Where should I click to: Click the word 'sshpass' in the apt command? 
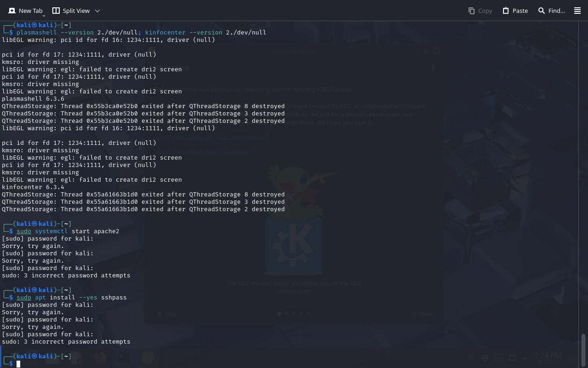(114, 298)
